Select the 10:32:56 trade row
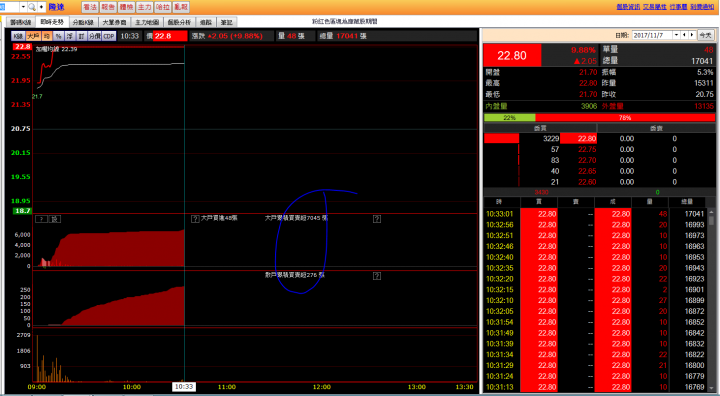Viewport: 720px width, 396px height. (x=596, y=225)
